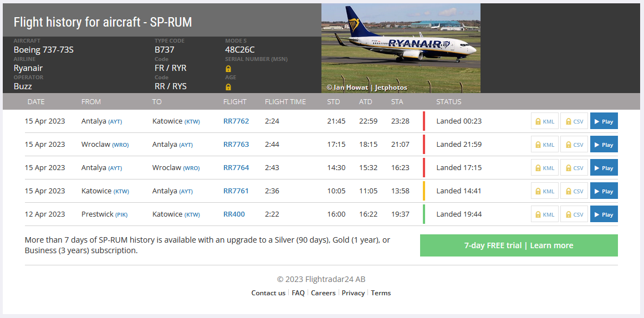Screen dimensions: 644x318
Task: Open Prestwick PIK airport link
Action: (x=121, y=214)
